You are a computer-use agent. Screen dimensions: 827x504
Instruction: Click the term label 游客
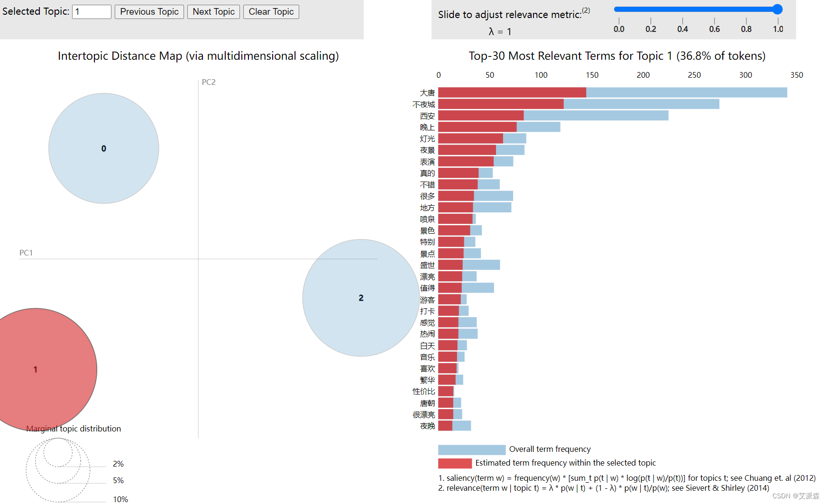[x=427, y=300]
